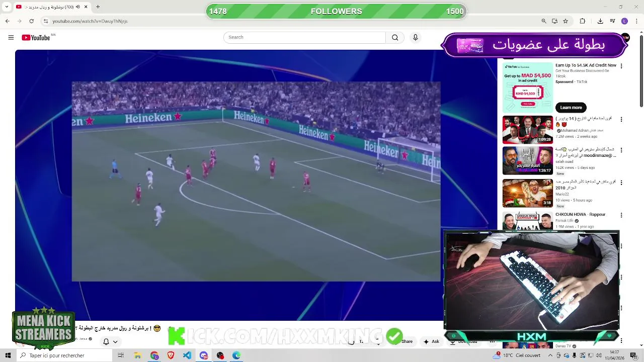Open options menu for Mario22 video
Screen dimensions: 644x362
[x=621, y=183]
